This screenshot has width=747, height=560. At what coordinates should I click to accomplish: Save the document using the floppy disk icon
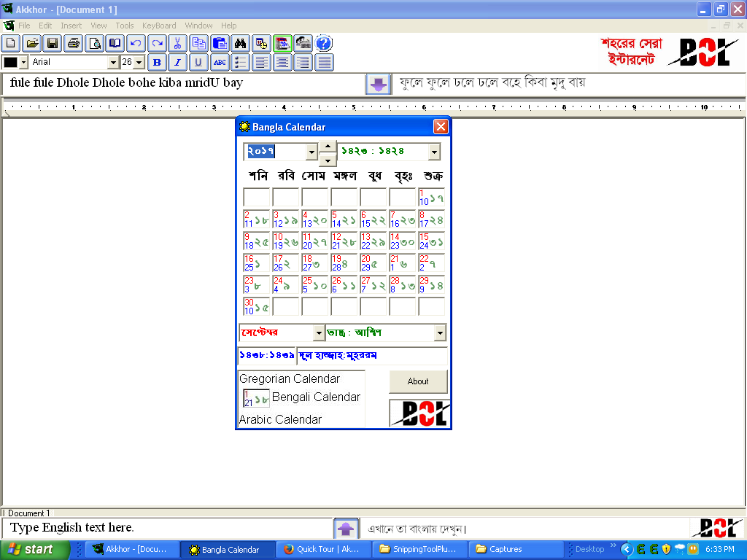pos(53,43)
